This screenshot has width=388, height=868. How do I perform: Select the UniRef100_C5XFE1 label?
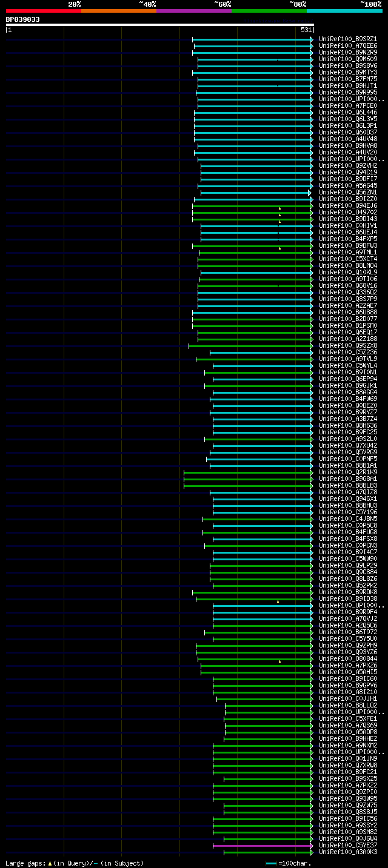tap(348, 718)
